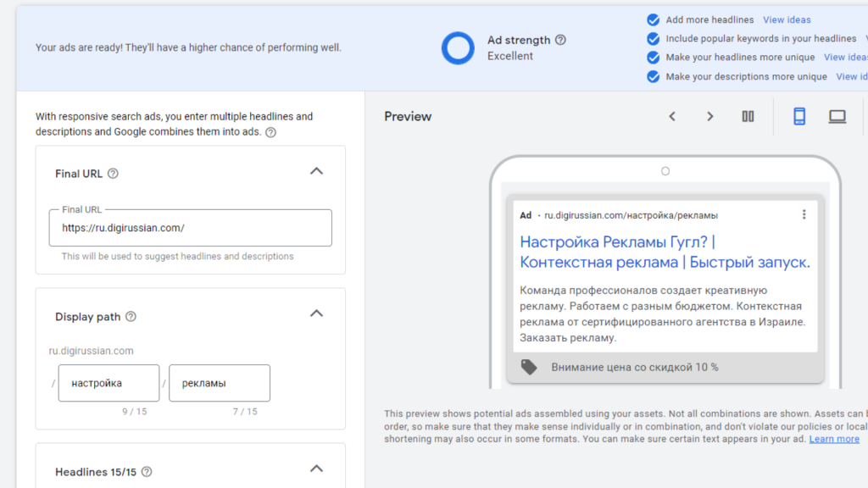Open help icon beside responsive search ads description
This screenshot has height=488, width=868.
(270, 132)
